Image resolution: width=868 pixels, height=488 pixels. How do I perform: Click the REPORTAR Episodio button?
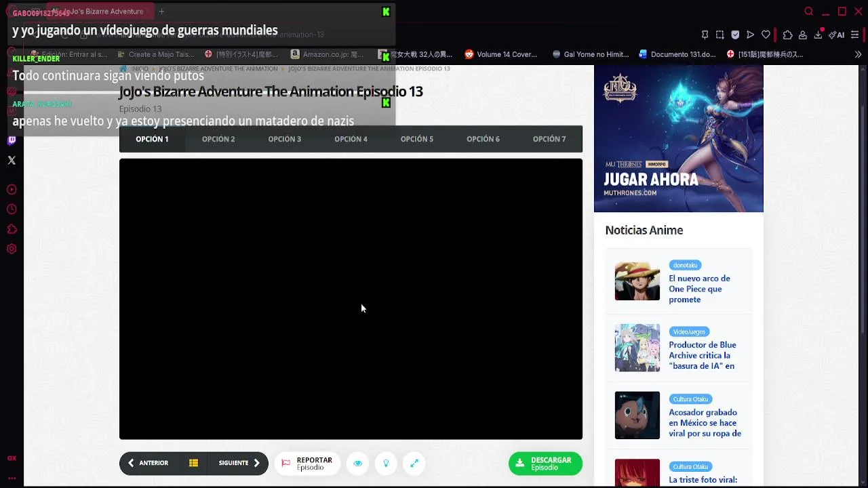pyautogui.click(x=307, y=464)
